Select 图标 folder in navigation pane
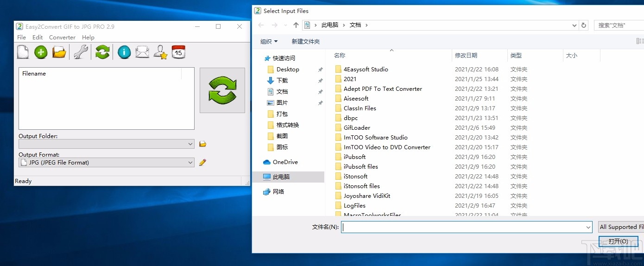Screen dimensions: 644x266 pyautogui.click(x=282, y=147)
